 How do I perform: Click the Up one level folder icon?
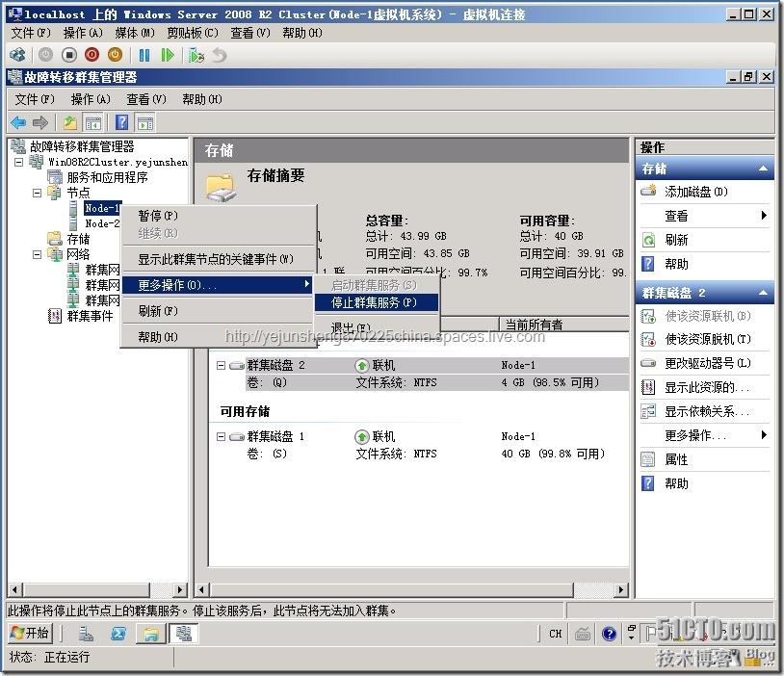pyautogui.click(x=69, y=122)
